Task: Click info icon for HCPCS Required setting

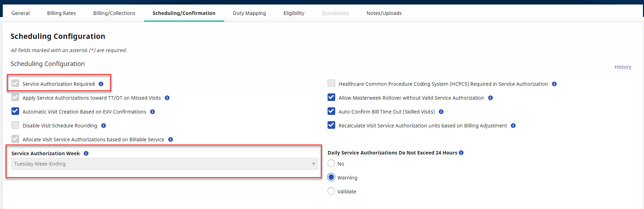Action: [554, 84]
